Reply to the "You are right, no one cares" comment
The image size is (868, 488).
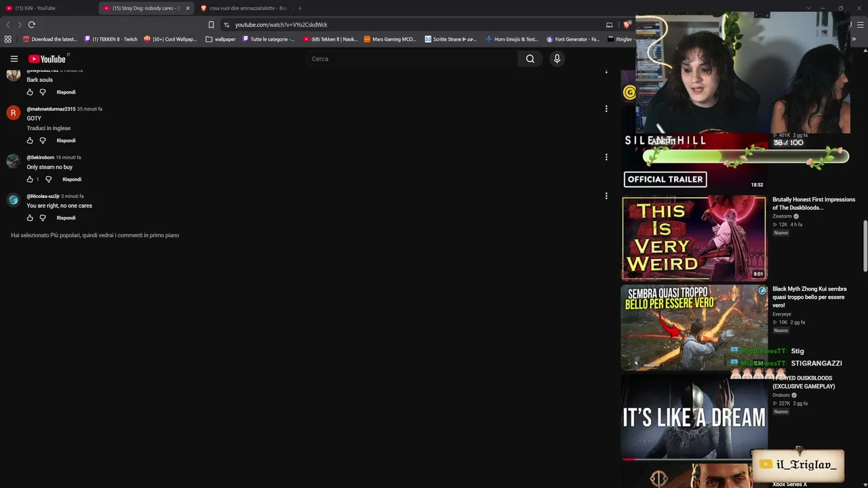66,218
